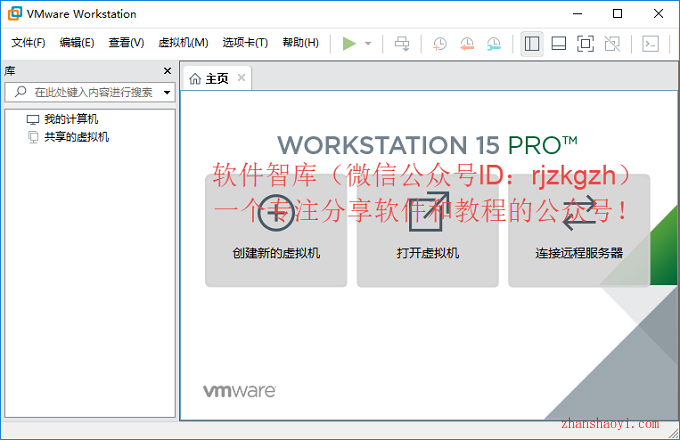
Task: Open the power options dropdown arrow
Action: pos(368,43)
